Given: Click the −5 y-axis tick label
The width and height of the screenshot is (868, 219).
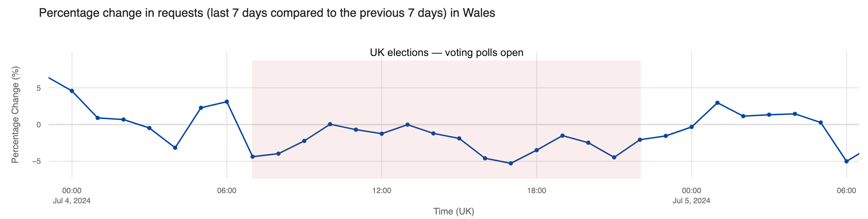Looking at the screenshot, I should click(x=36, y=161).
